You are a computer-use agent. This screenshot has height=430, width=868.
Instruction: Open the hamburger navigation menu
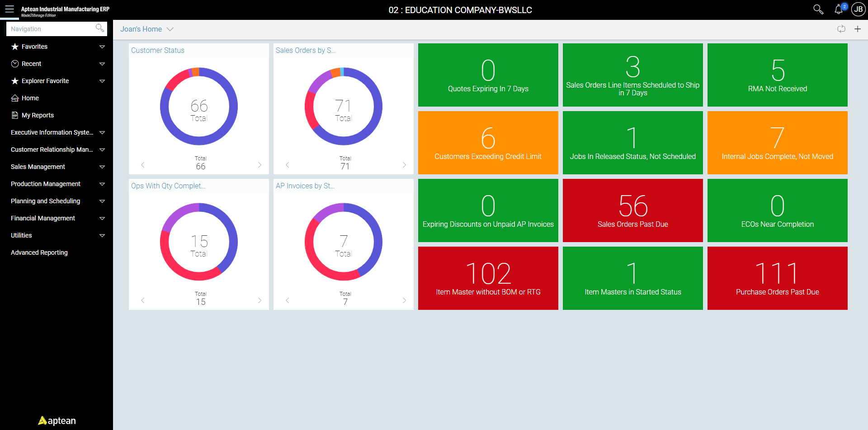(x=9, y=9)
